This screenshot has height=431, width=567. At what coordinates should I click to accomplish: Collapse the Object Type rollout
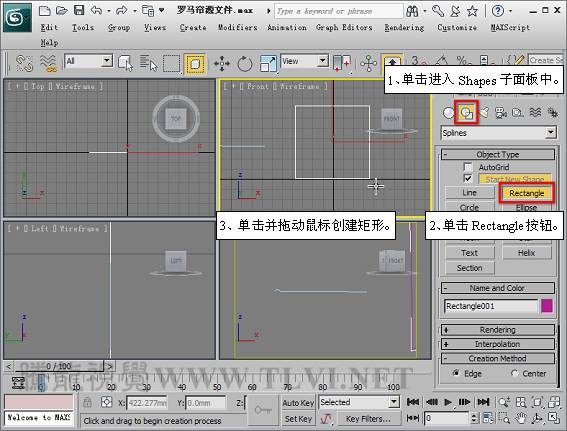click(498, 154)
